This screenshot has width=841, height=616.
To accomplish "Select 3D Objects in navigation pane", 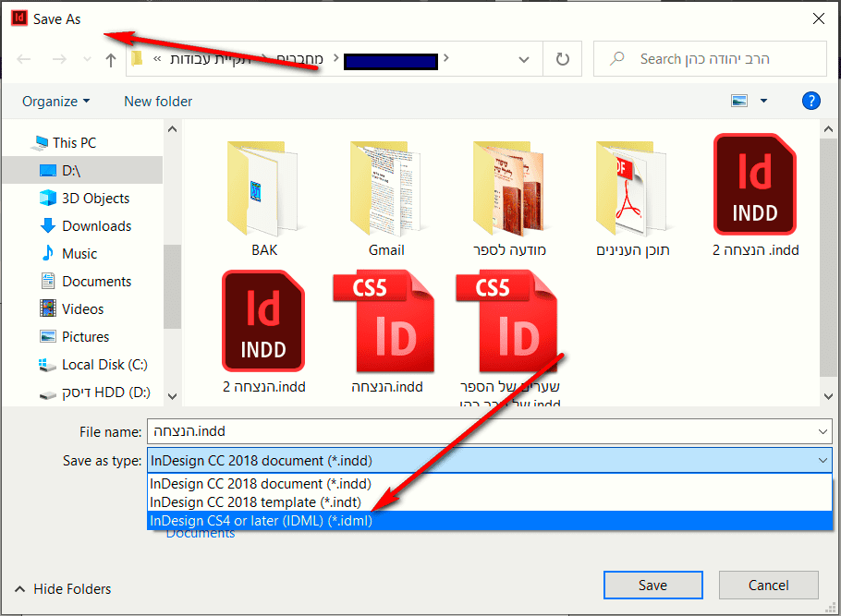I will (x=85, y=199).
